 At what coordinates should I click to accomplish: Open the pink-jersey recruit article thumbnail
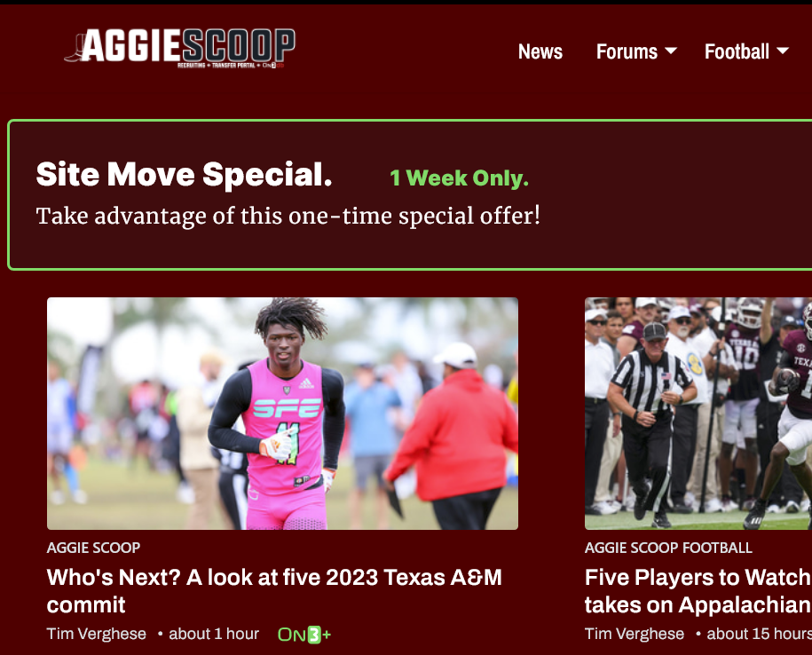(x=282, y=414)
